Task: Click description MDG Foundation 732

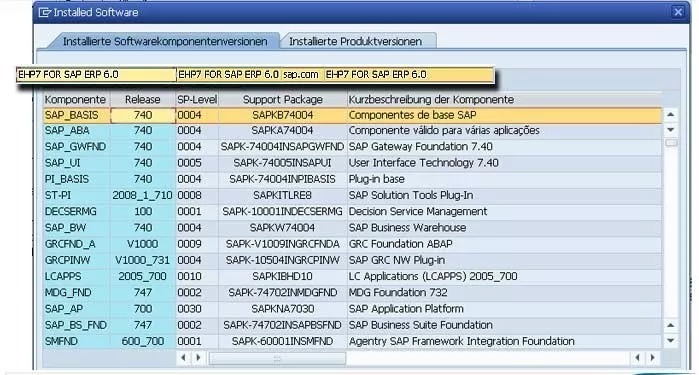Action: point(398,293)
